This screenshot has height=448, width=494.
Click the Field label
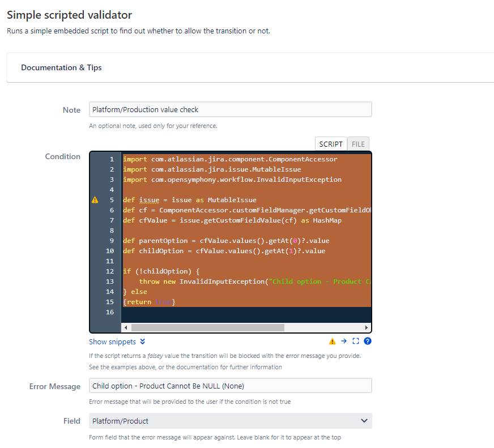tap(72, 421)
